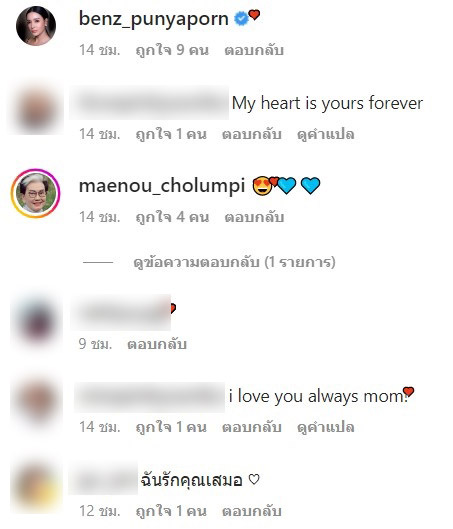Reply to the comment posted 9 ชม. ago
Screen dimensions: 453x529
click(157, 344)
